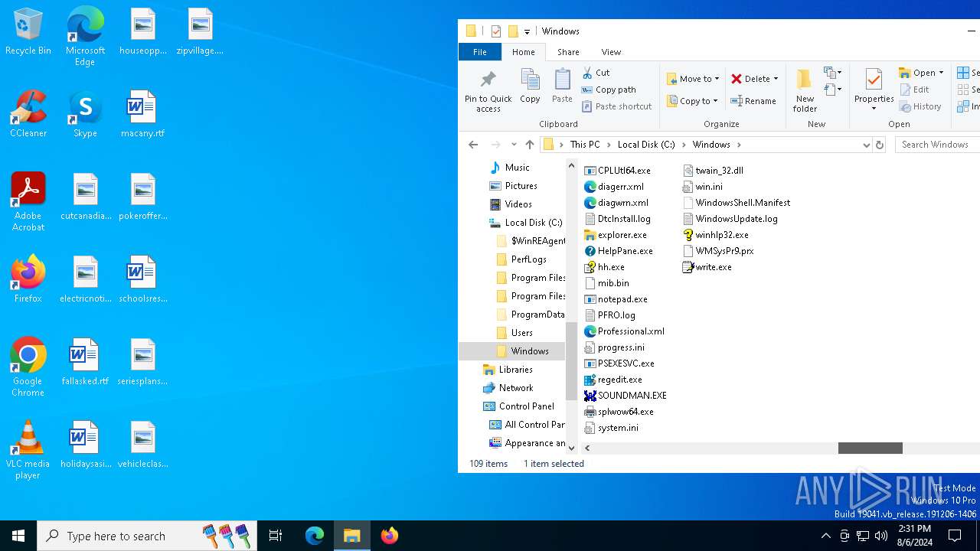Click the Copy ribbon icon
Viewport: 980px width, 551px height.
click(530, 86)
